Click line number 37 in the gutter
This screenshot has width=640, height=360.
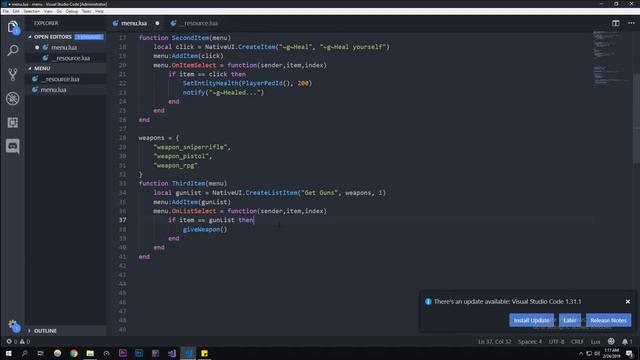coord(122,220)
